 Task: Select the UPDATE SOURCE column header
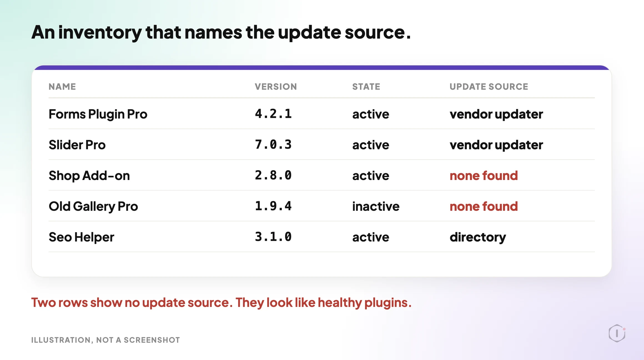click(489, 87)
